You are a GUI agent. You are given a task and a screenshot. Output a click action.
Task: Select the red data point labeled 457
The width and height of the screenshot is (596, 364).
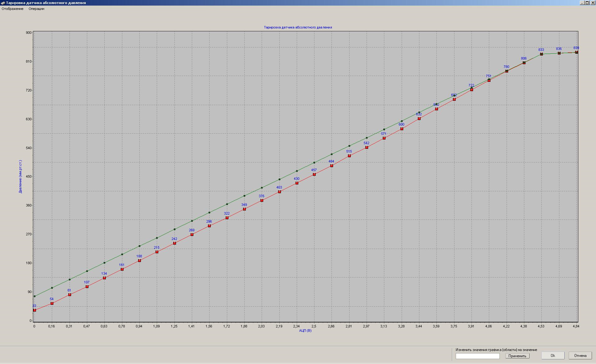(x=314, y=174)
